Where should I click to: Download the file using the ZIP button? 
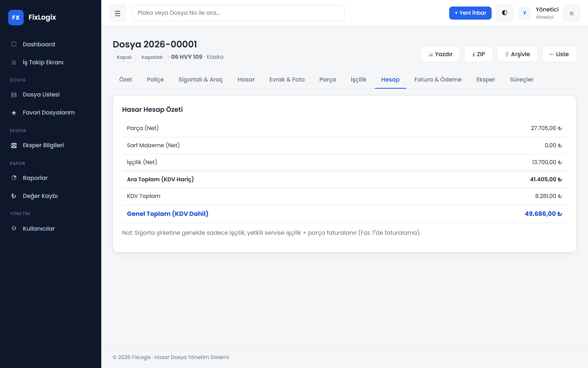(478, 54)
